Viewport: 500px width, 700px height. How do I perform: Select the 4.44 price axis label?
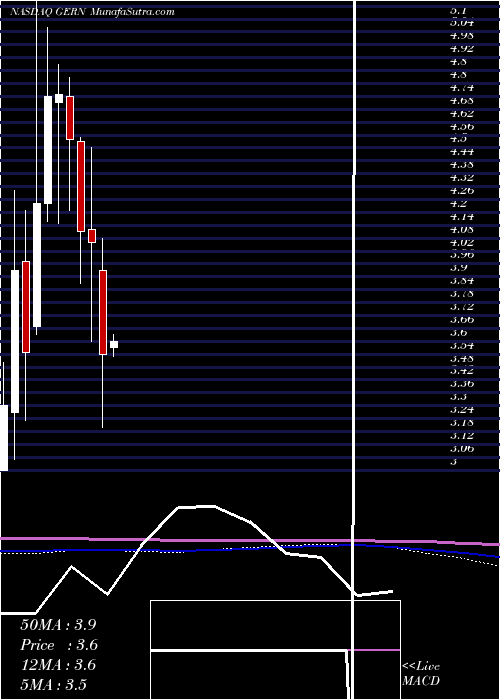(x=462, y=152)
